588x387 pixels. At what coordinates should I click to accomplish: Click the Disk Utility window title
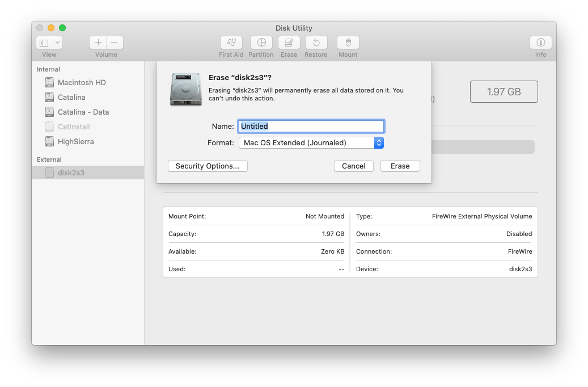pyautogui.click(x=294, y=28)
